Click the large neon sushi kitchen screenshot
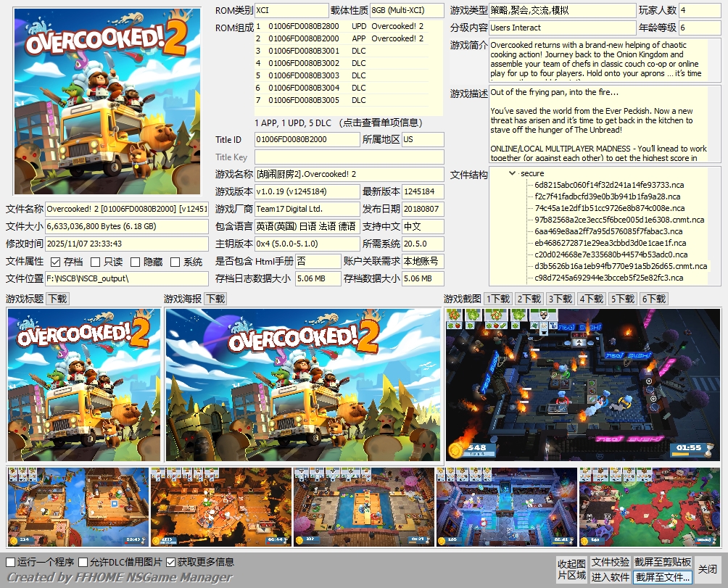 (583, 385)
